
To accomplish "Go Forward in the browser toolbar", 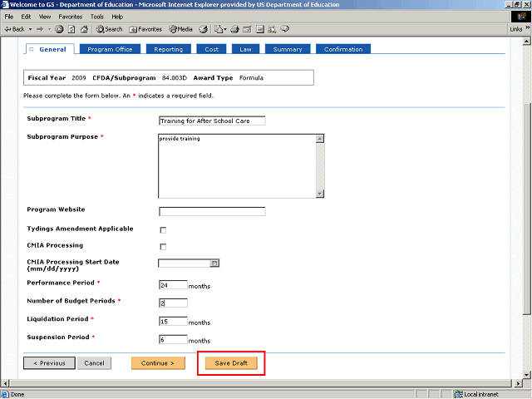I will (40, 30).
